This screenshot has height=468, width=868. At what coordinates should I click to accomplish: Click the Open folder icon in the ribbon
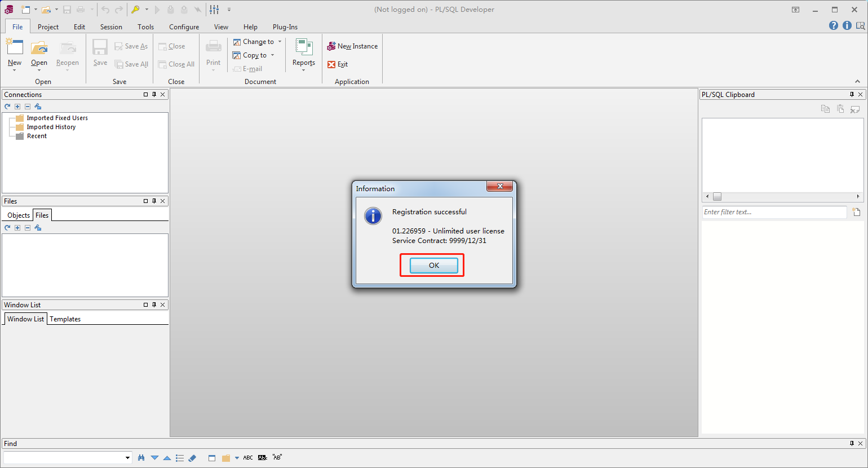pos(39,47)
